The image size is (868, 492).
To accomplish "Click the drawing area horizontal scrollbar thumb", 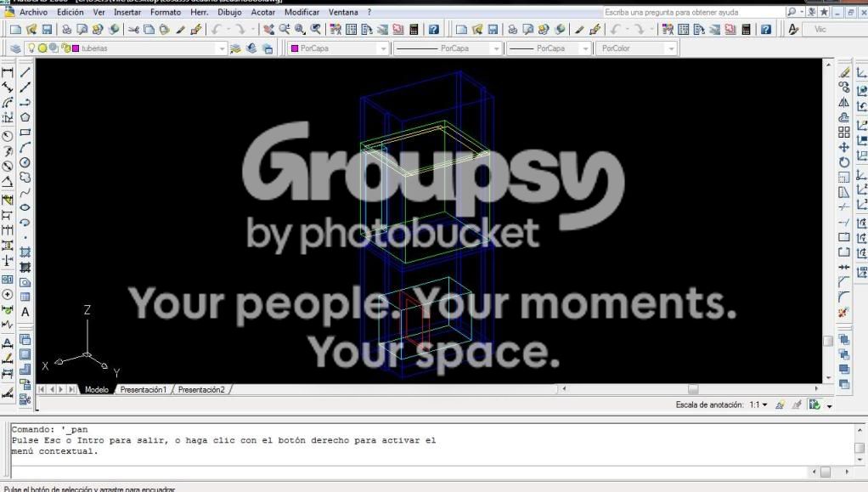I will [693, 389].
